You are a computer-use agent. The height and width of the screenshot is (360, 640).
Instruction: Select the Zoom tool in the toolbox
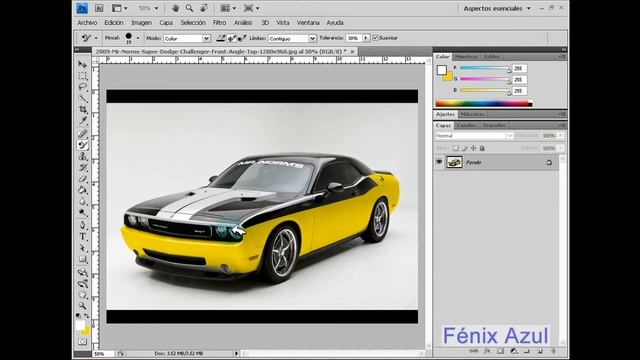[x=82, y=305]
